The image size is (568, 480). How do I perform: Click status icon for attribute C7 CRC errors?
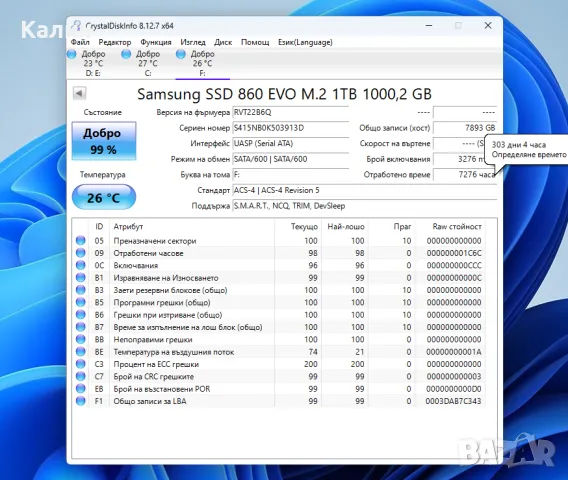tap(81, 376)
